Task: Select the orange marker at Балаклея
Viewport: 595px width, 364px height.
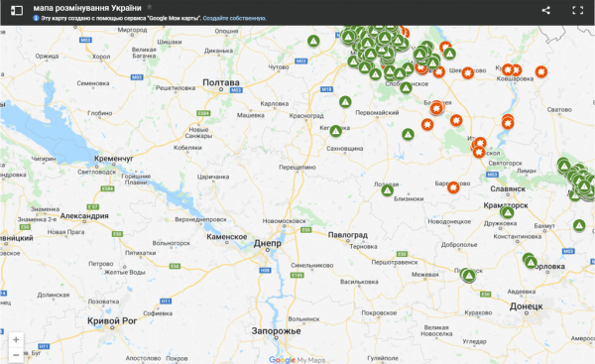Action: 436,108
